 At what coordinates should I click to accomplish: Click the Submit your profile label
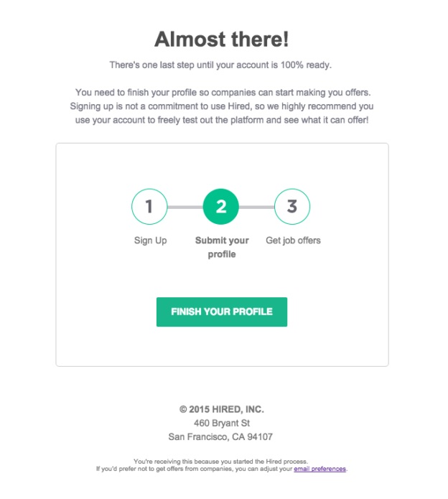coord(222,247)
